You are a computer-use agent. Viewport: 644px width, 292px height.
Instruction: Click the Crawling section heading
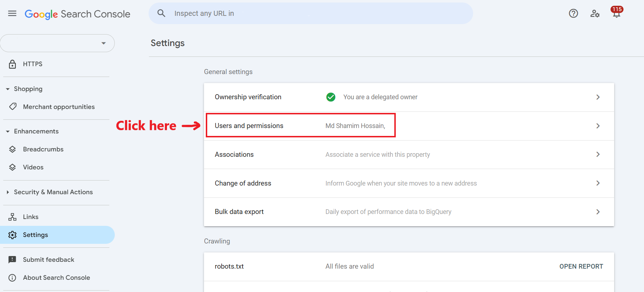point(217,241)
